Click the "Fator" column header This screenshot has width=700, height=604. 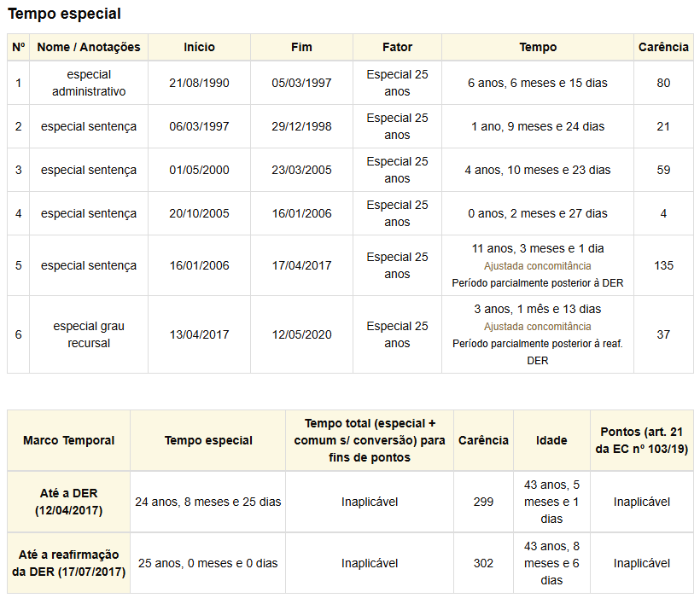(397, 48)
